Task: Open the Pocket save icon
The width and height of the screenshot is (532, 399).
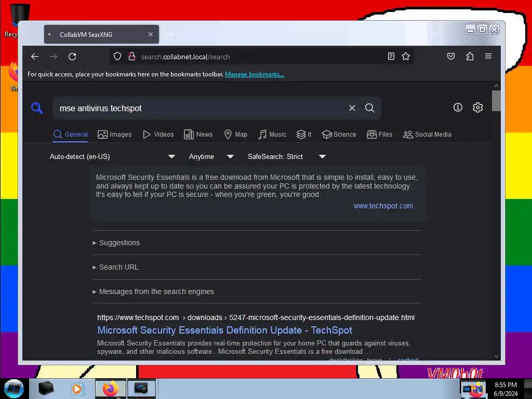Action: click(x=451, y=56)
